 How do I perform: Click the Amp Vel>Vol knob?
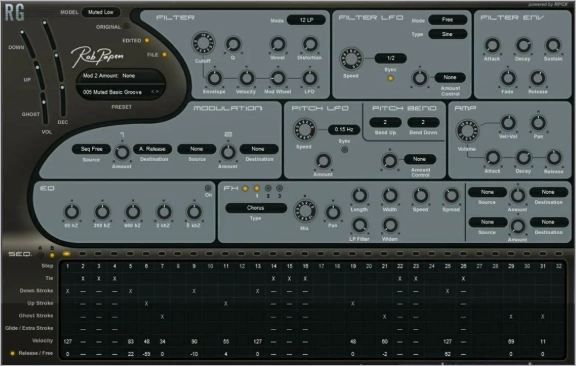(508, 123)
